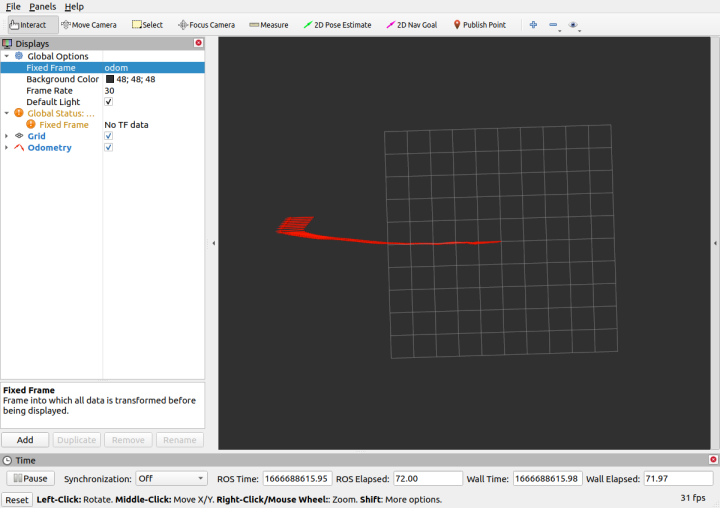Click the Time panel clock icon

point(7,460)
